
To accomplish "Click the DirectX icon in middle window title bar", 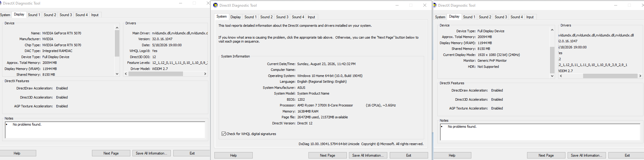I will pos(216,5).
